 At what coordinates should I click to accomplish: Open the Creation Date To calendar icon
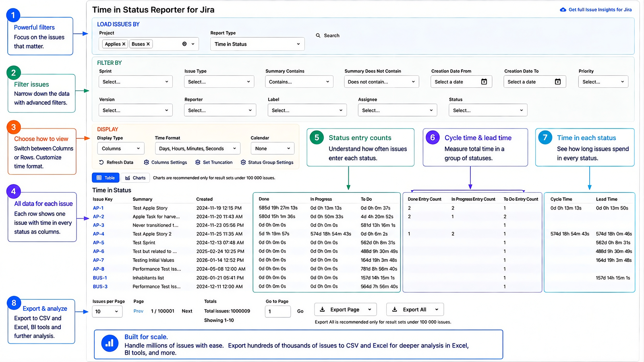558,82
